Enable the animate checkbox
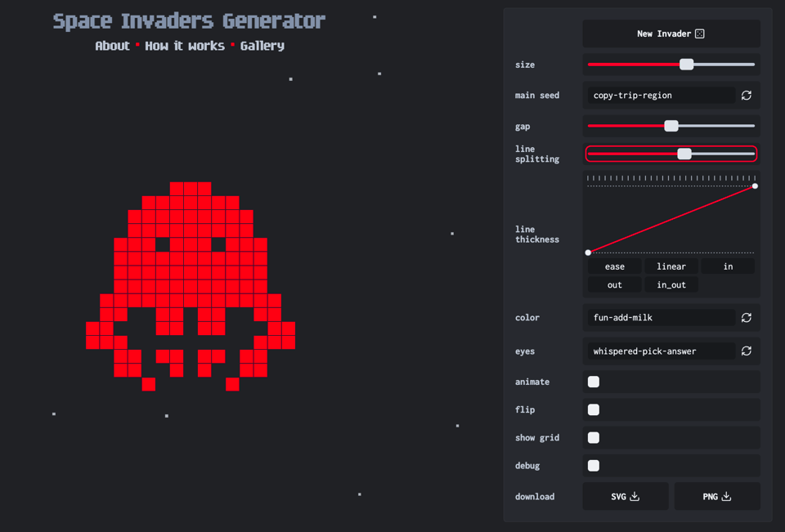Screen dimensions: 785x532 click(x=593, y=382)
